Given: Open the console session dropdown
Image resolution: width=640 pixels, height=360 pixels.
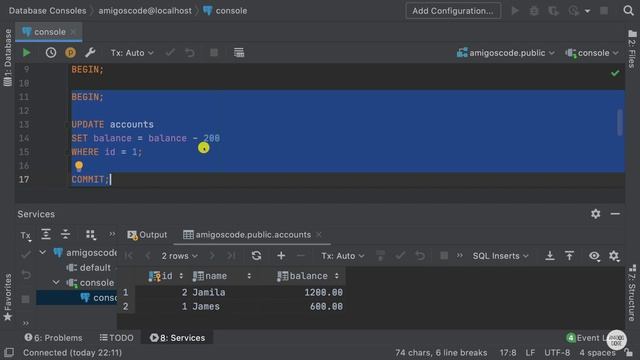Looking at the screenshot, I should (x=592, y=53).
